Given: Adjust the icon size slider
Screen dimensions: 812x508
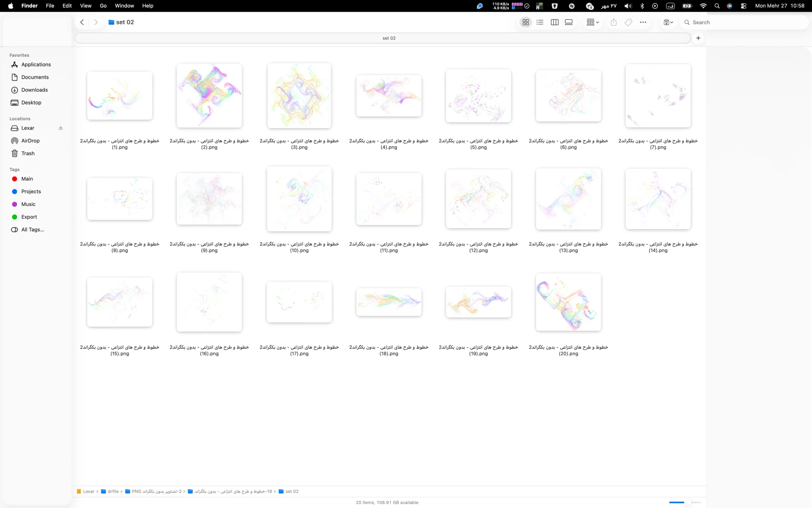Looking at the screenshot, I should coord(685,502).
